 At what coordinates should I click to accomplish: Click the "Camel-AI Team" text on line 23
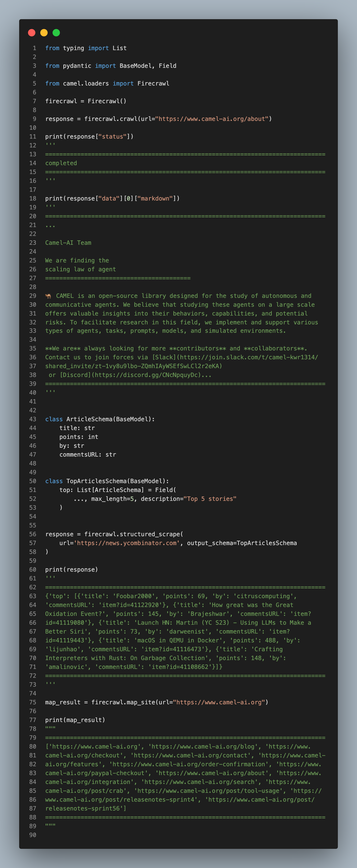(68, 243)
